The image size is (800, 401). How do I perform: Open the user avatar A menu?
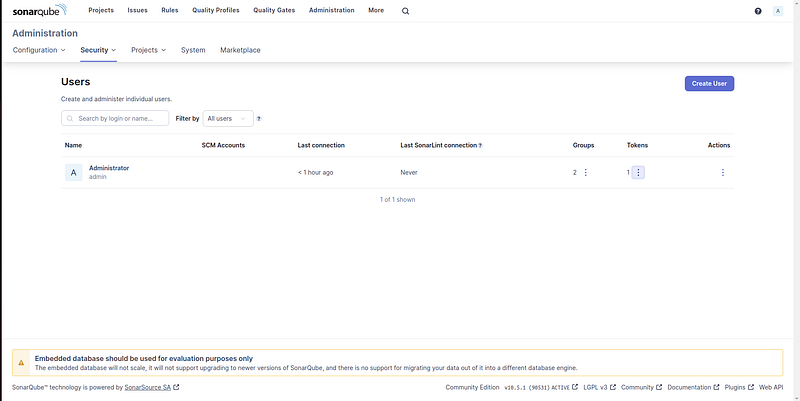tap(778, 11)
